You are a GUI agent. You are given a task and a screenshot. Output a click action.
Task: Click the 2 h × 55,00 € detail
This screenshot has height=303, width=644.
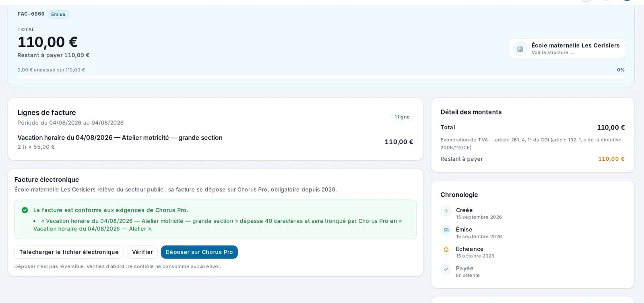pyautogui.click(x=36, y=147)
